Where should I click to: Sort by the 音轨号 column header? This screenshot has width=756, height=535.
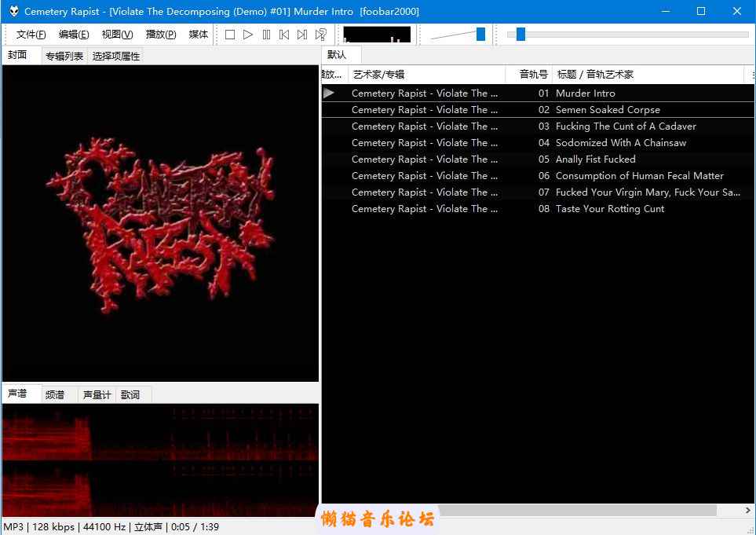pyautogui.click(x=529, y=75)
